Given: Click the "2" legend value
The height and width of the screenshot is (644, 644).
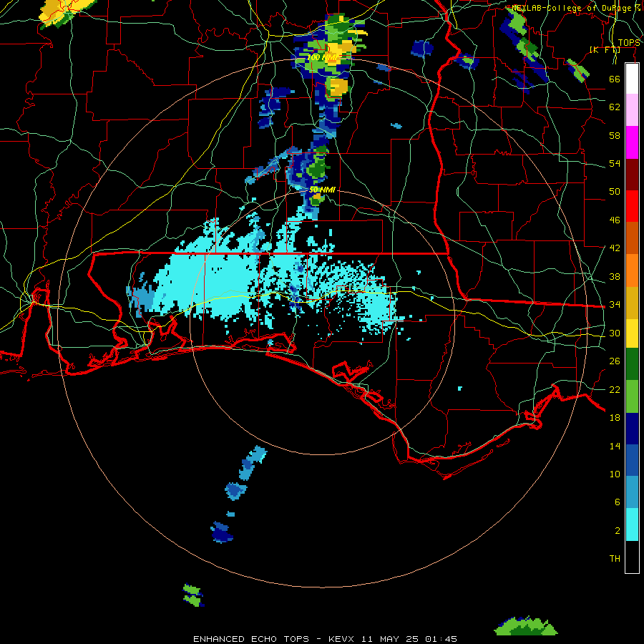Looking at the screenshot, I should [618, 530].
